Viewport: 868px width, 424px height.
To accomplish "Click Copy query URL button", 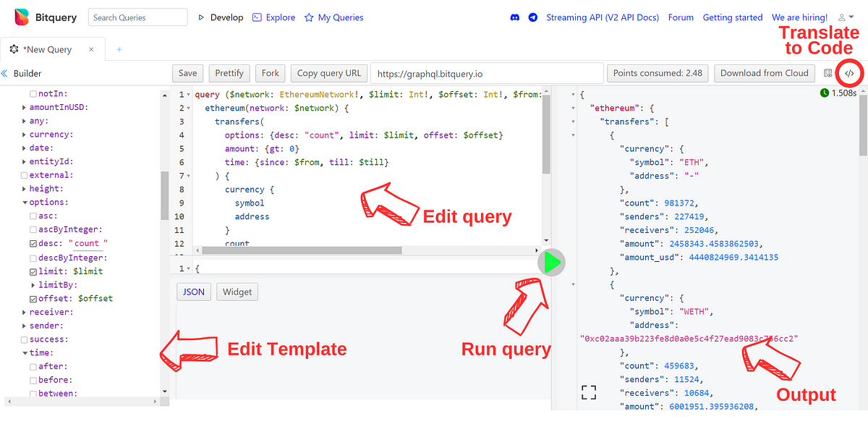I will click(329, 73).
